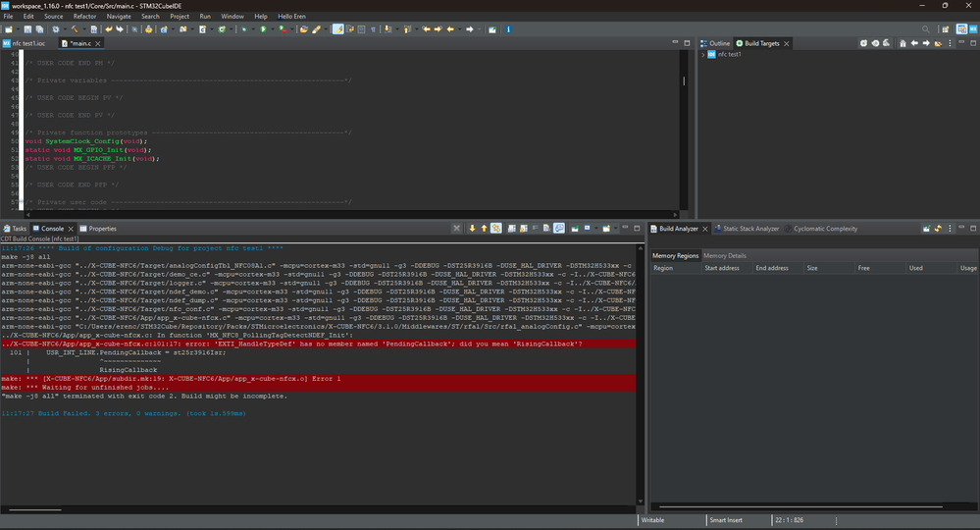Switch to the Properties tab
Screen dimensions: 980x530
coord(98,228)
